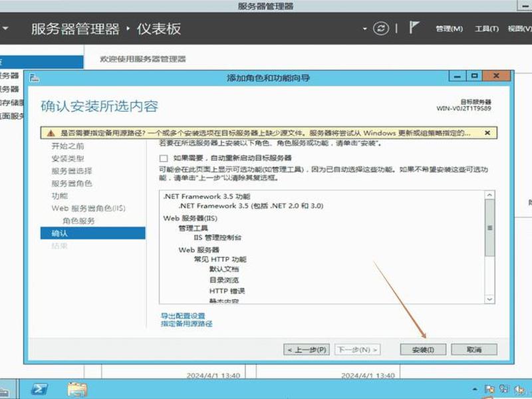This screenshot has height=399, width=532.
Task: Go to 功能 wizard step
Action: coord(60,196)
